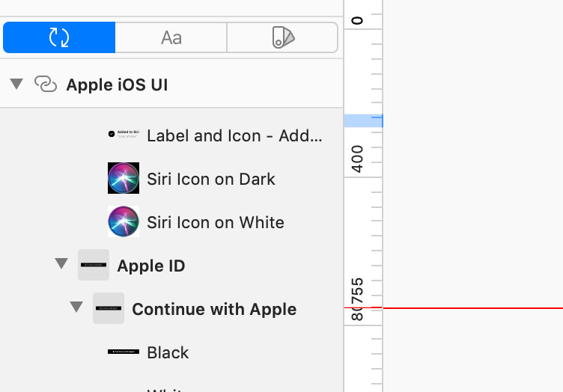Click the Siri Icon on Dark thumbnail
The height and width of the screenshot is (392, 563).
[124, 179]
